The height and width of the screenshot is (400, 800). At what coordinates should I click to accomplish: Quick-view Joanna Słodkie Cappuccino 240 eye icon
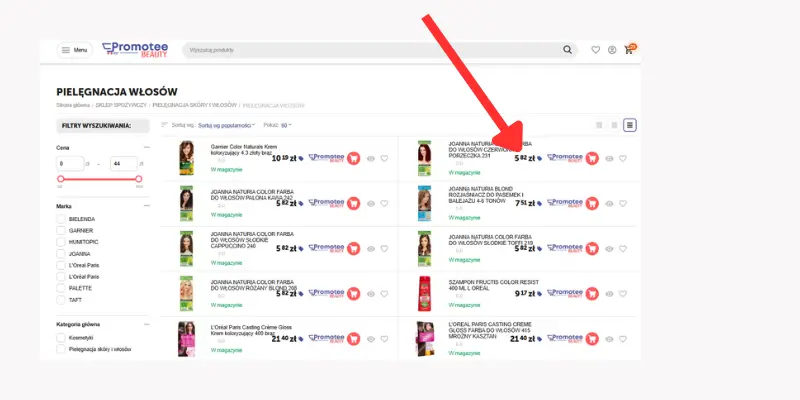[x=370, y=248]
